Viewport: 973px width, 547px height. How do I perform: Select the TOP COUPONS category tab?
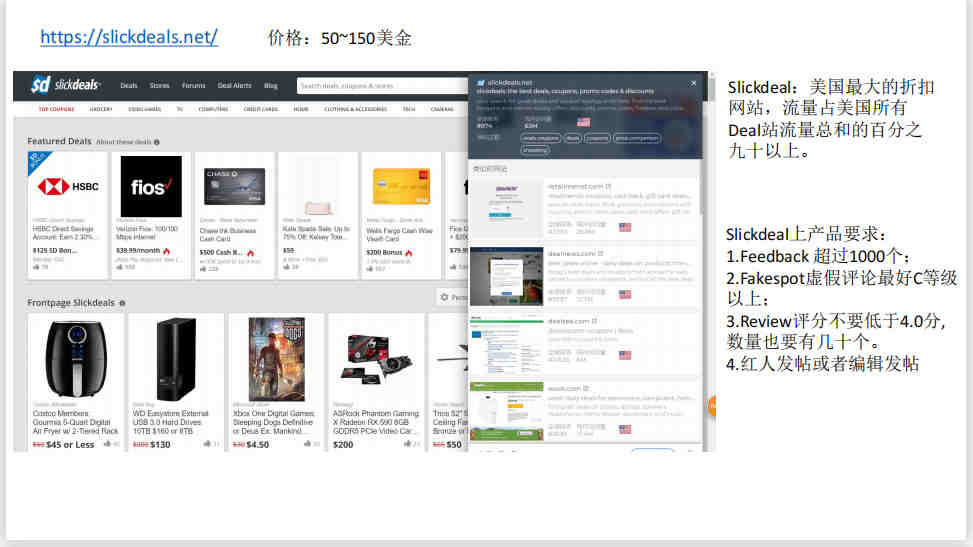56,109
